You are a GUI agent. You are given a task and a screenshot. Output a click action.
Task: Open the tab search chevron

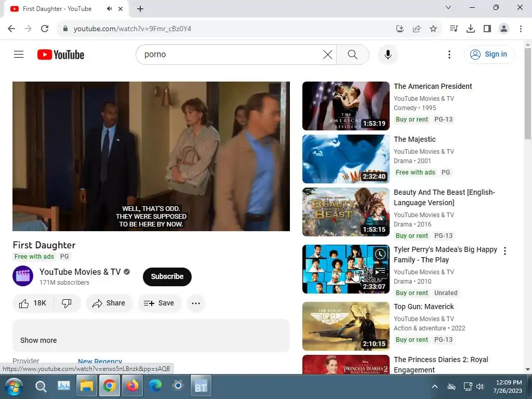(448, 7)
